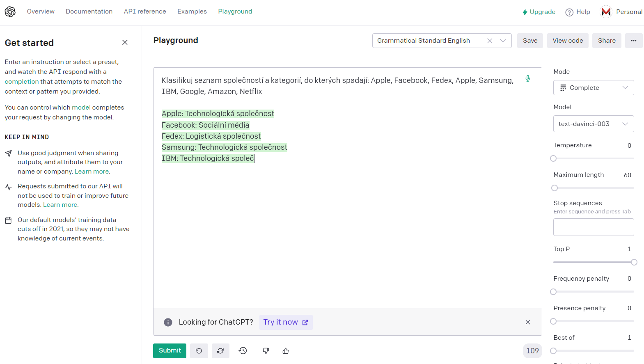Image resolution: width=644 pixels, height=364 pixels.
Task: Click the thumbs up feedback icon
Action: 286,351
